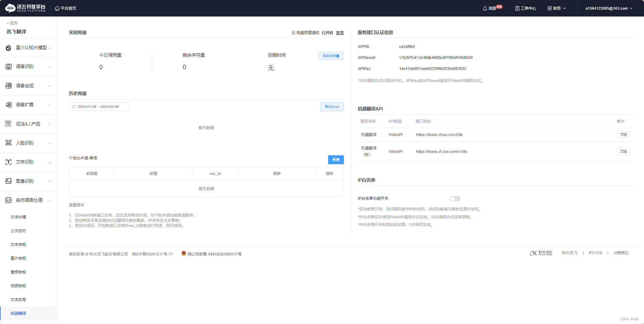Expand the 司法A.I.产品 menu chevron
This screenshot has height=324, width=644.
click(x=50, y=124)
